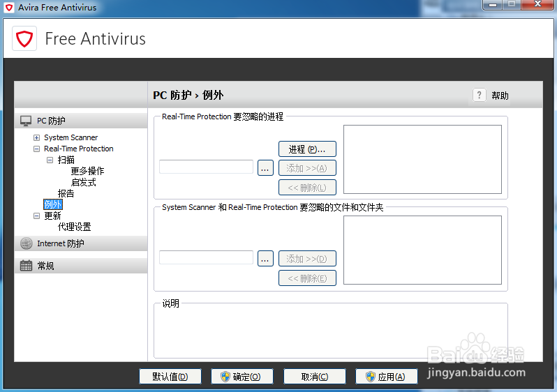Select 扫描 in the tree
The image size is (557, 392).
point(66,160)
